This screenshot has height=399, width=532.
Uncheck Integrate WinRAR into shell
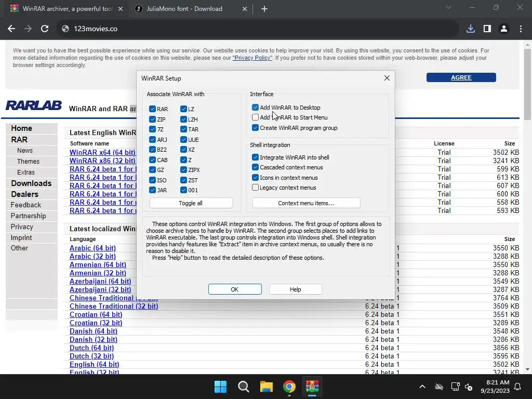click(x=256, y=157)
